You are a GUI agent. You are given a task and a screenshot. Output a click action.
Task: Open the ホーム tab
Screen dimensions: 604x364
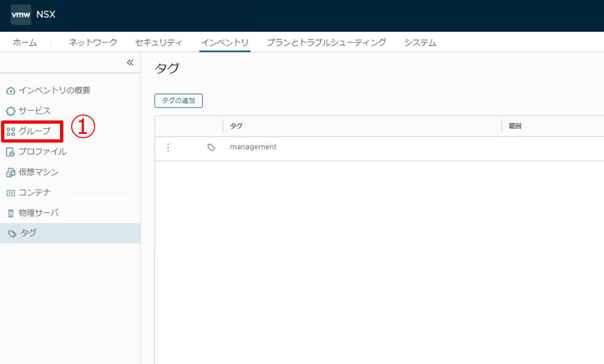point(25,43)
